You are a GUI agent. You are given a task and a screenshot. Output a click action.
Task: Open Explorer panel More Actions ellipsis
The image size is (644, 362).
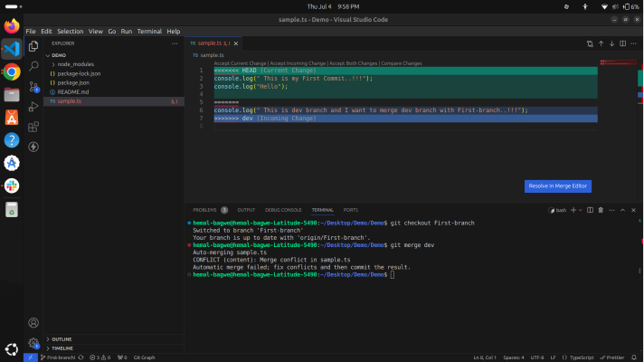(x=175, y=43)
